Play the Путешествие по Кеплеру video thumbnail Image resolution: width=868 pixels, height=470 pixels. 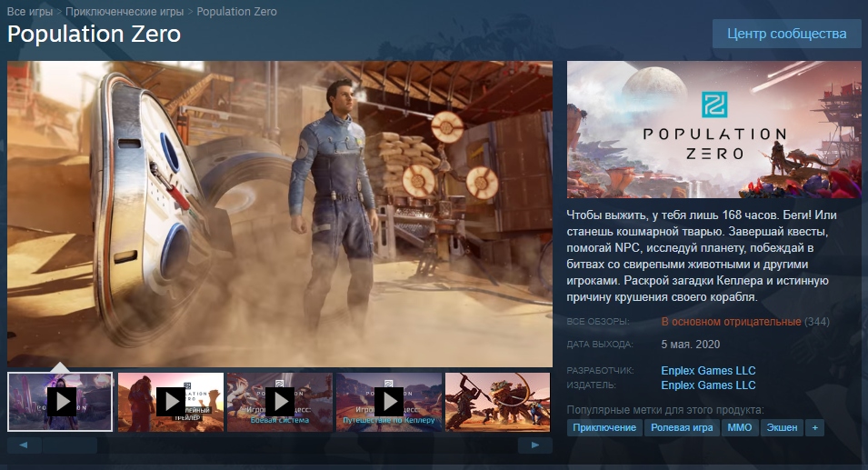tap(389, 402)
